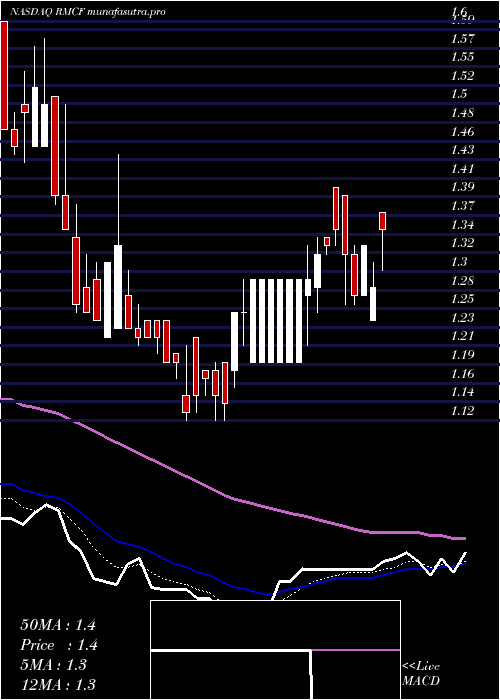
Task: Click the 1.28 price axis label
Action: tap(462, 280)
